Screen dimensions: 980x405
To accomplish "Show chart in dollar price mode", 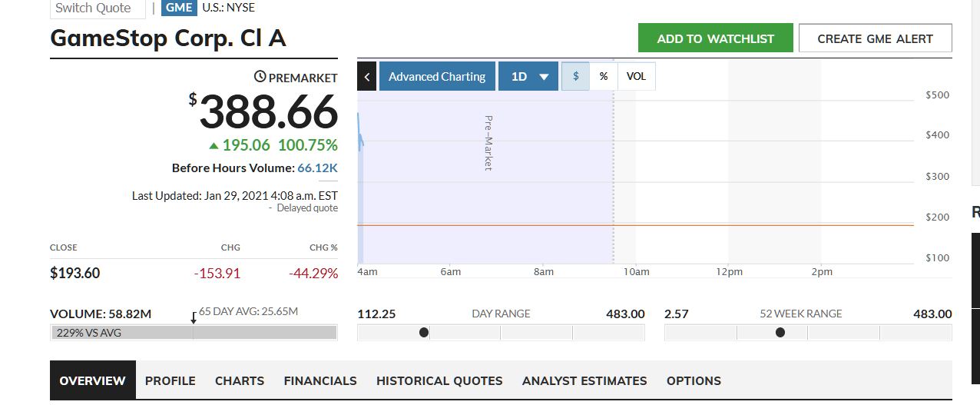I will (575, 76).
